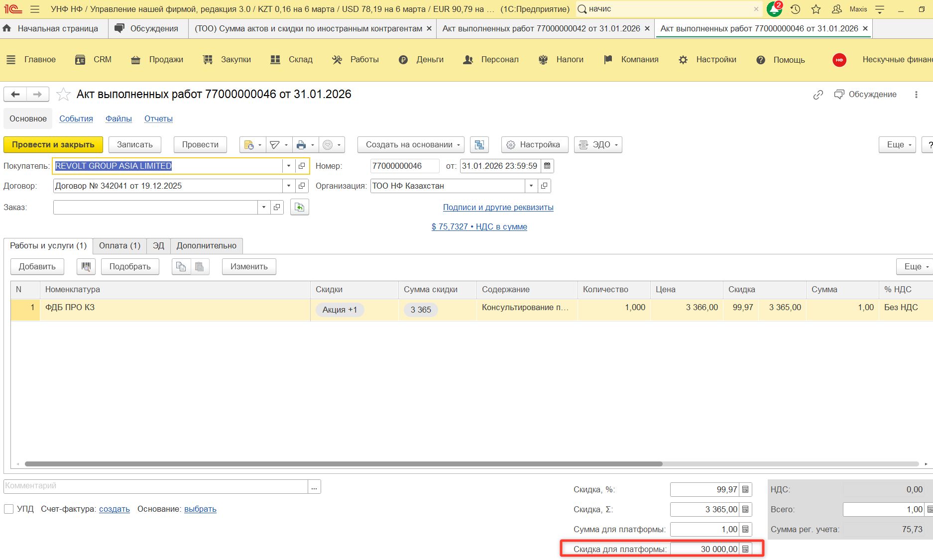Expand Создать на основании menu

tap(410, 145)
